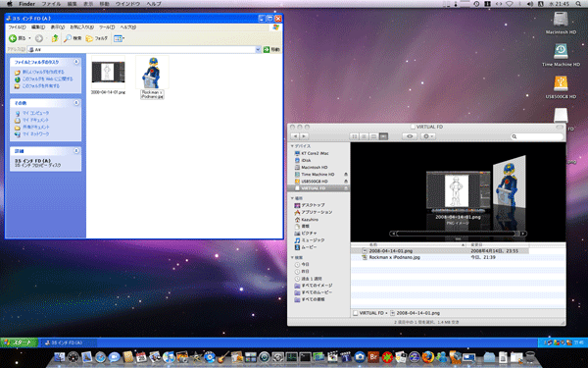Open the ファイル(F) menu in Explorer
The width and height of the screenshot is (588, 368).
pyautogui.click(x=17, y=27)
